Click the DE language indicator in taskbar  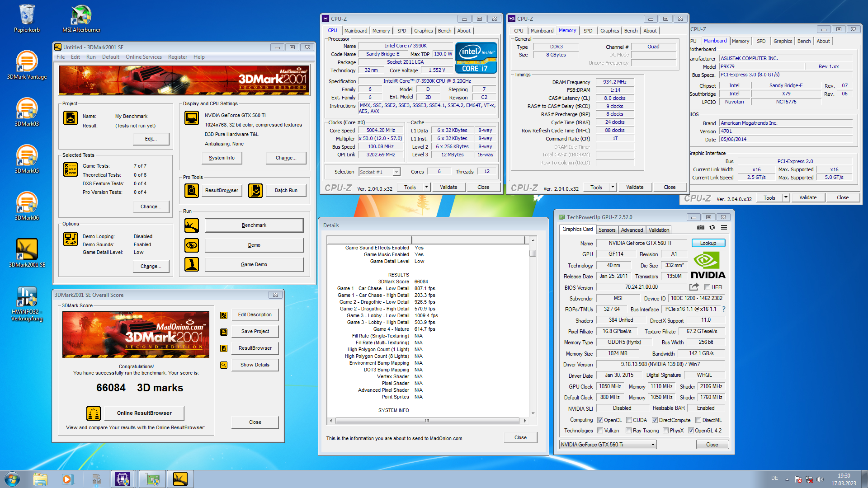[774, 478]
